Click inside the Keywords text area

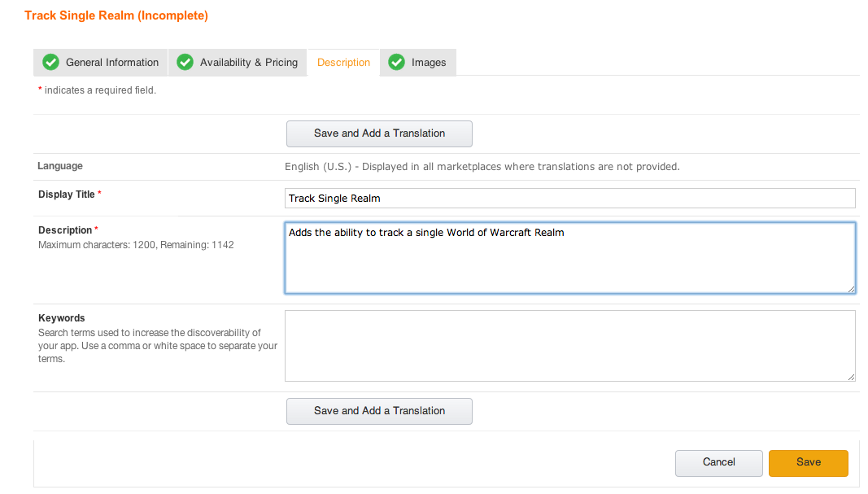569,344
